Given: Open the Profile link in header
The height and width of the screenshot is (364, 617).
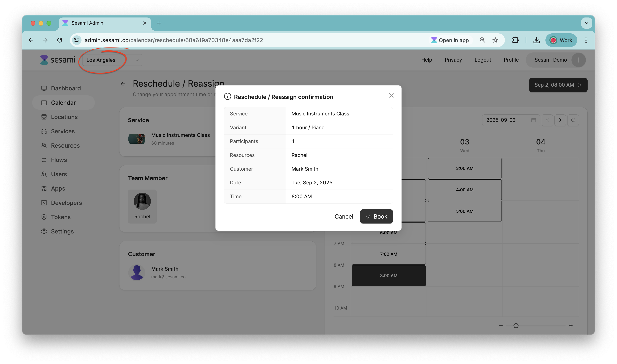Looking at the screenshot, I should pyautogui.click(x=511, y=60).
